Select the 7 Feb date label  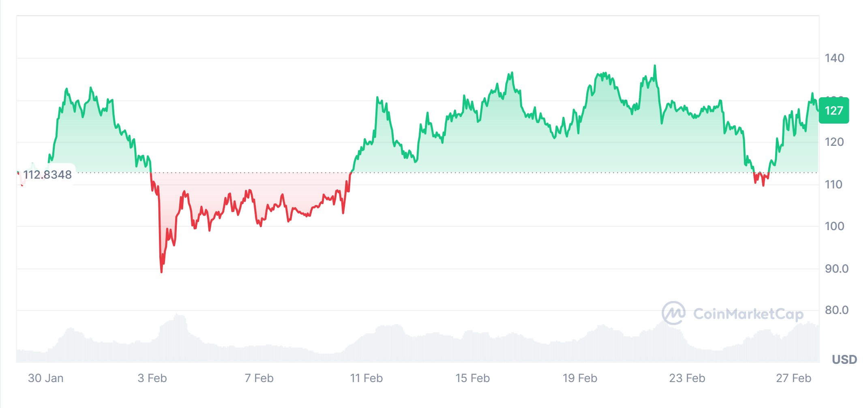(259, 378)
